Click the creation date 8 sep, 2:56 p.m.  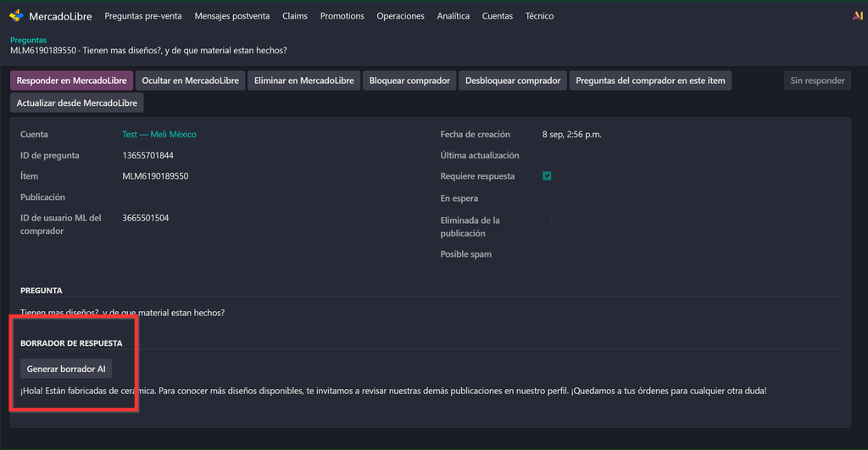click(x=572, y=134)
